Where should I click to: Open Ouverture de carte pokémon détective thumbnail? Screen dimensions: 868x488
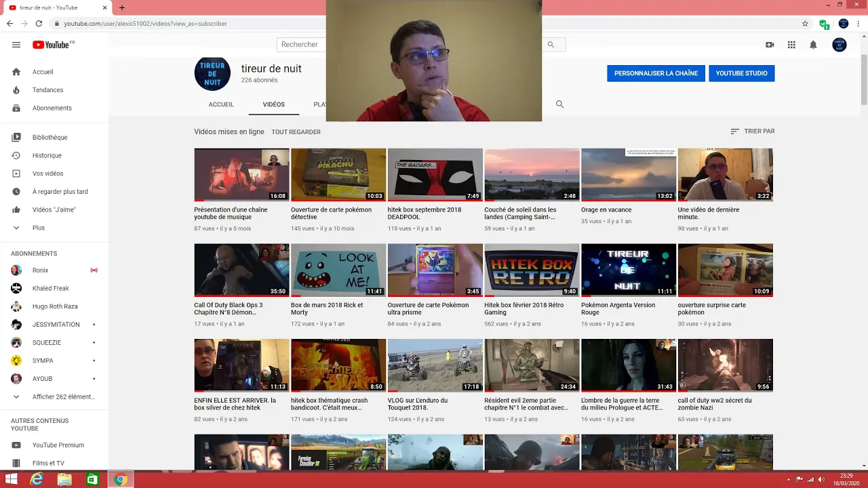tap(338, 175)
